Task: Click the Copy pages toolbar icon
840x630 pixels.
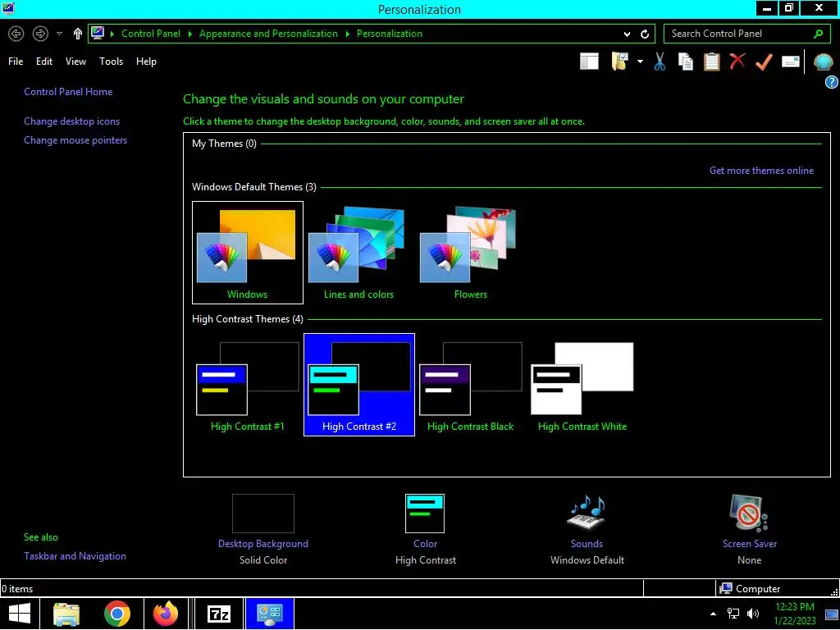Action: click(685, 62)
